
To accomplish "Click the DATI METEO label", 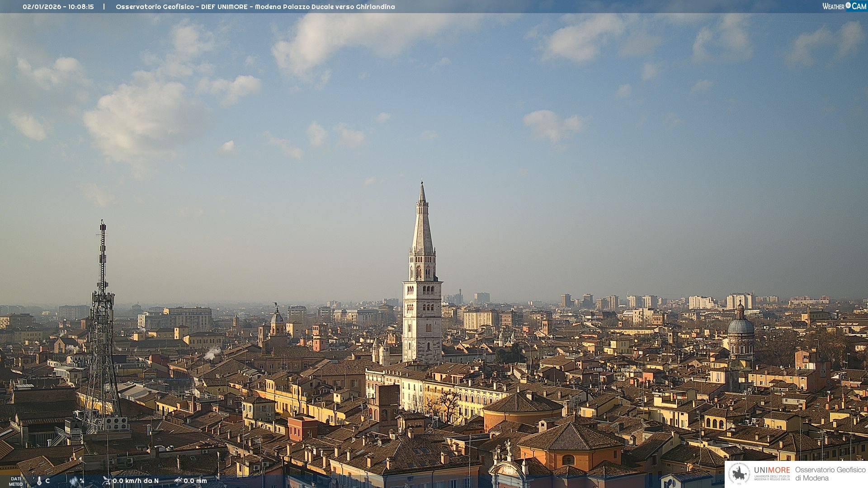I will click(x=16, y=481).
